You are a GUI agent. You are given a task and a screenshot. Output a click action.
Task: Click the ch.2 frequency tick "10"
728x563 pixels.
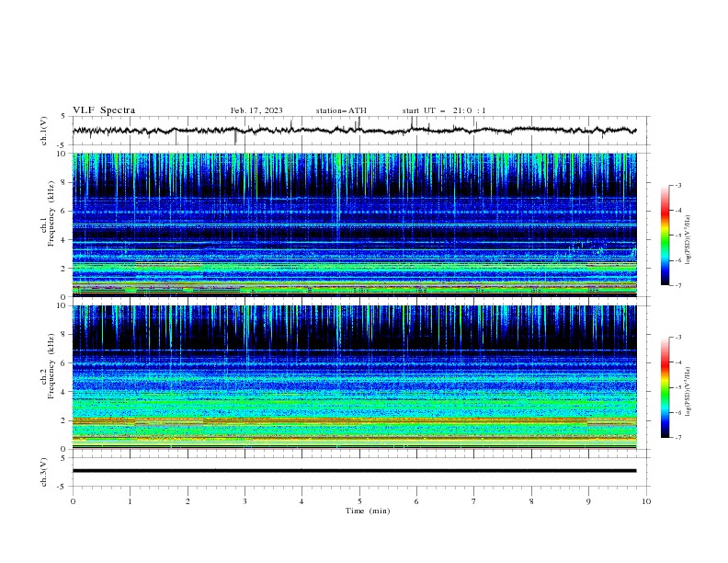[x=61, y=305]
